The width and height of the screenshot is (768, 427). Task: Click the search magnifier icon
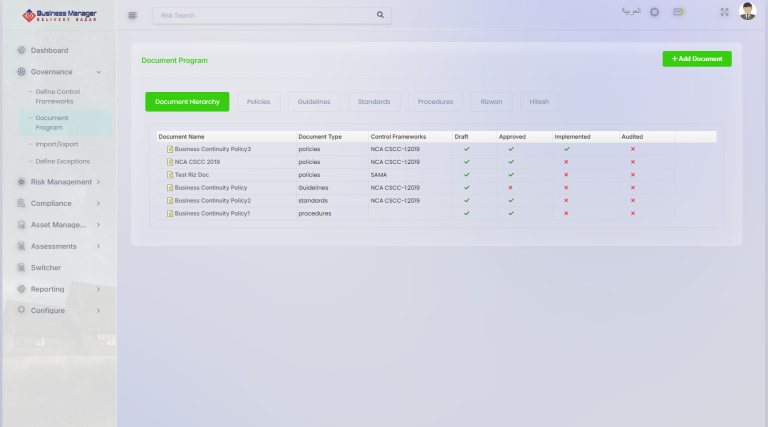(380, 15)
